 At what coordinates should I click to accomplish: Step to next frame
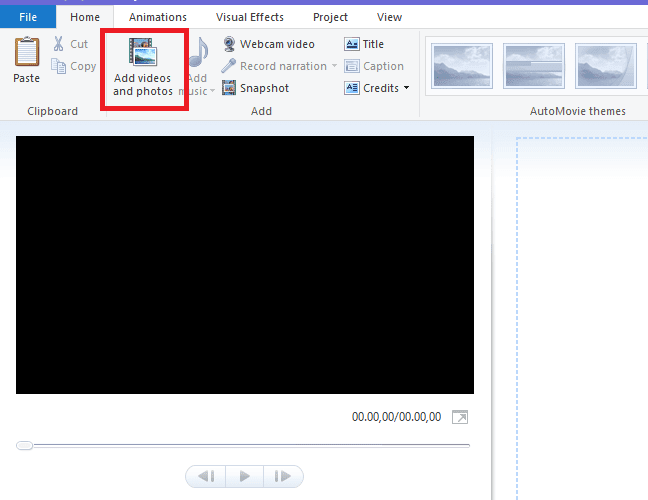point(283,476)
